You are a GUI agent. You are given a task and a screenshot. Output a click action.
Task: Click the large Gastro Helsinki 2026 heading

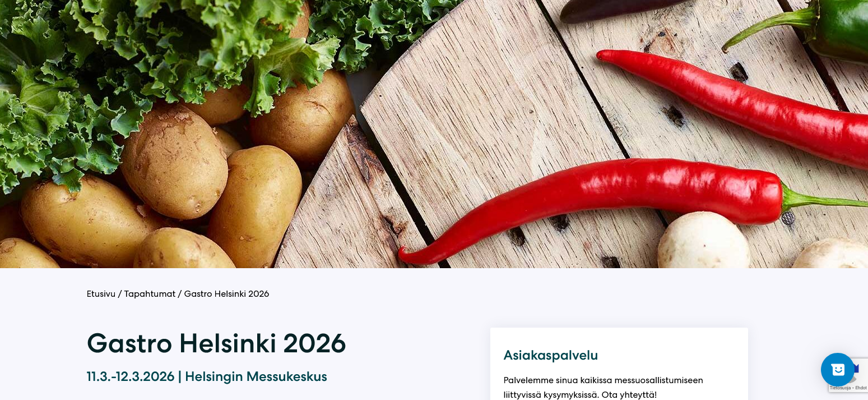[216, 343]
